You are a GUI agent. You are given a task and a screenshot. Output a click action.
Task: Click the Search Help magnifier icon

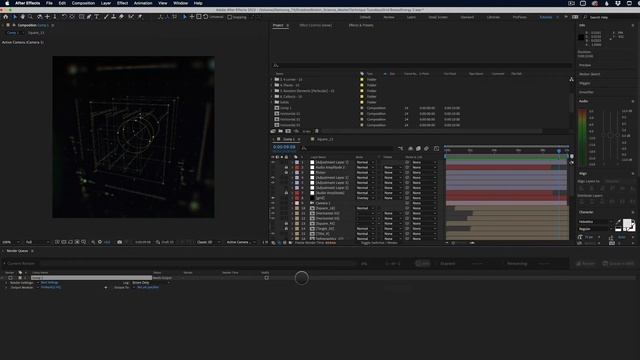click(585, 17)
